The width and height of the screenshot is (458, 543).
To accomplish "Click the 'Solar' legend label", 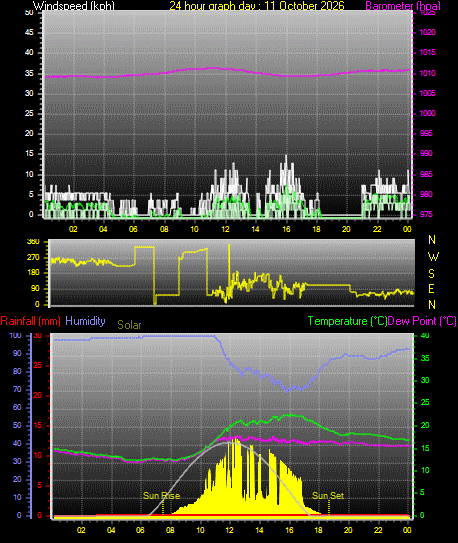I will point(129,325).
